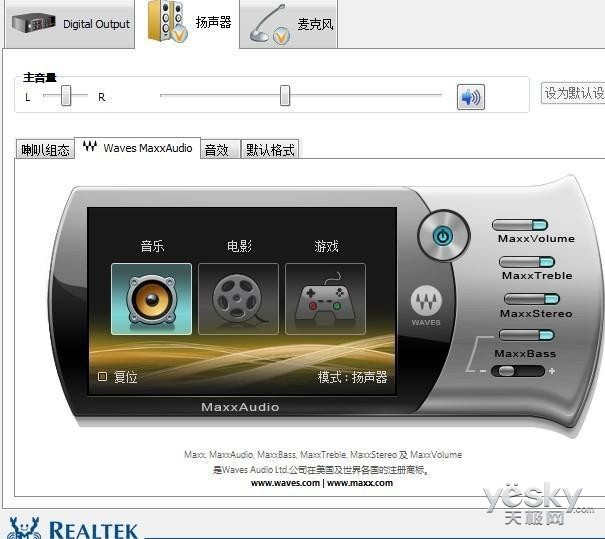Click the 音乐 label text
Viewport: 605px width, 539px height.
[152, 246]
